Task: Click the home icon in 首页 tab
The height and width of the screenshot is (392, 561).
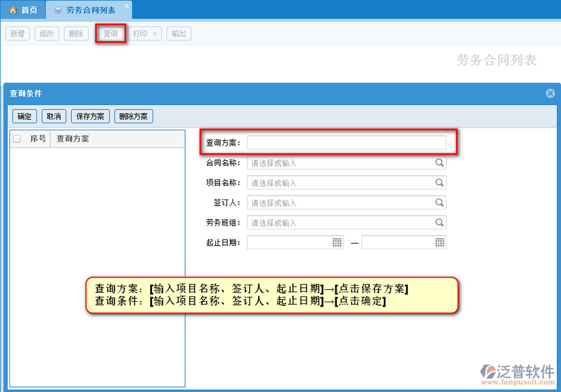Action: coord(13,10)
